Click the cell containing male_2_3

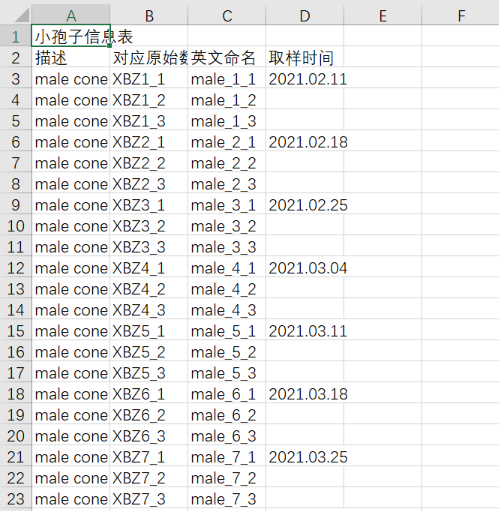[227, 184]
